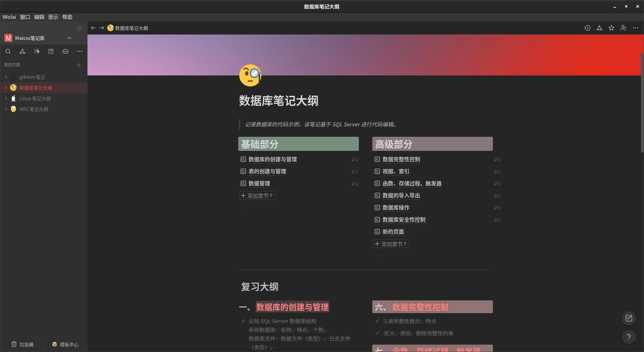644x352 pixels.
Task: Click the backlink count beside 视图、索引
Action: (x=497, y=172)
